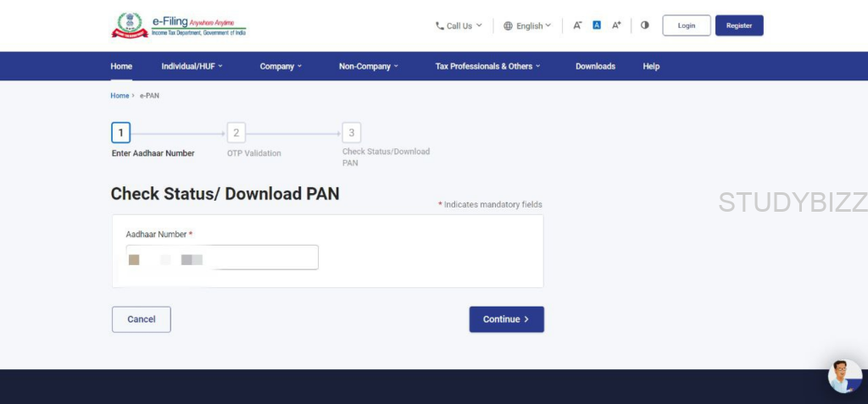Reset to default font size A icon
This screenshot has height=404, width=868.
point(597,25)
